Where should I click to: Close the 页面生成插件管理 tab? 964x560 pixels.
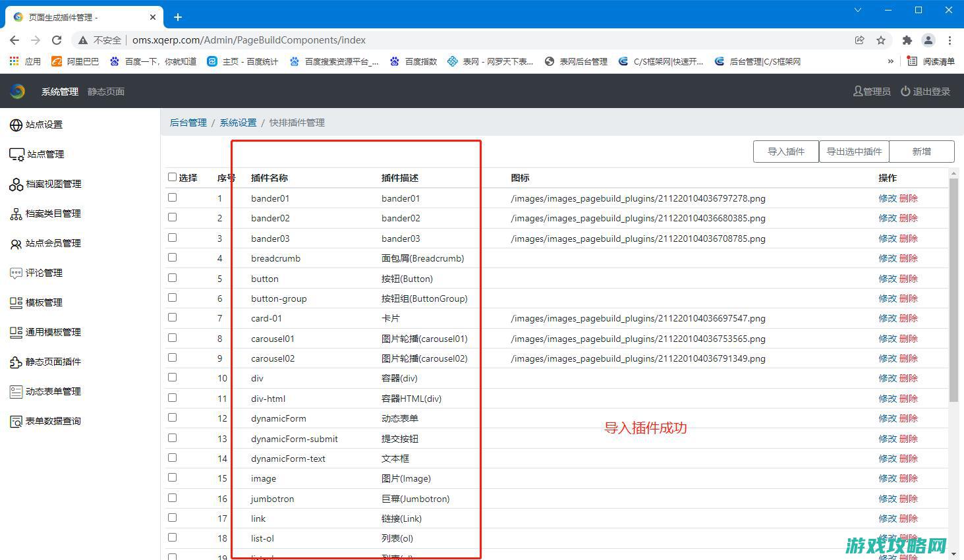coord(153,17)
